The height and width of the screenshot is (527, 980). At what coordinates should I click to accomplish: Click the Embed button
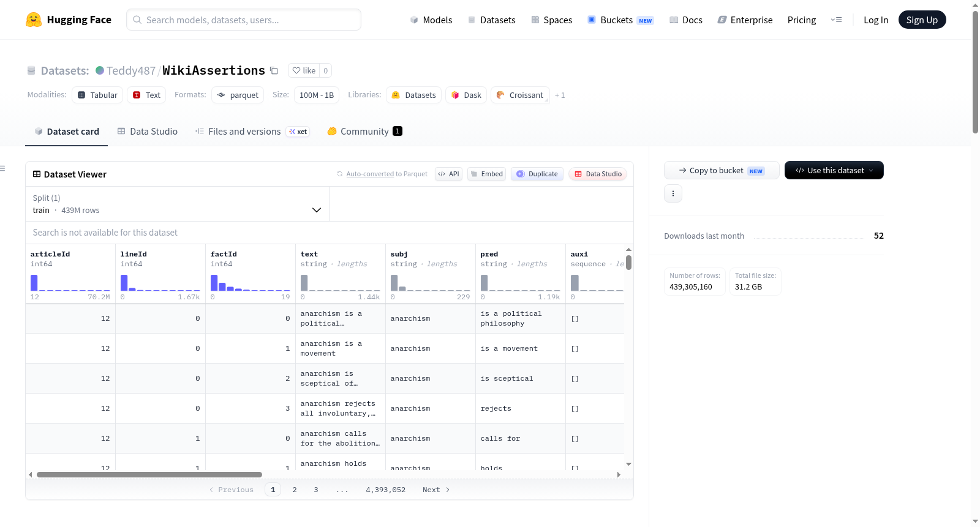(486, 174)
